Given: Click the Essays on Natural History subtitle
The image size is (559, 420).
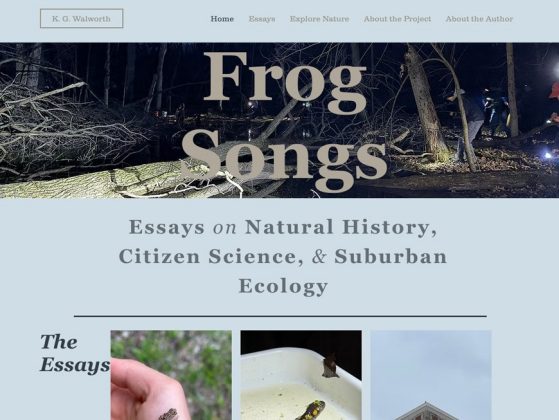Looking at the screenshot, I should [x=283, y=227].
